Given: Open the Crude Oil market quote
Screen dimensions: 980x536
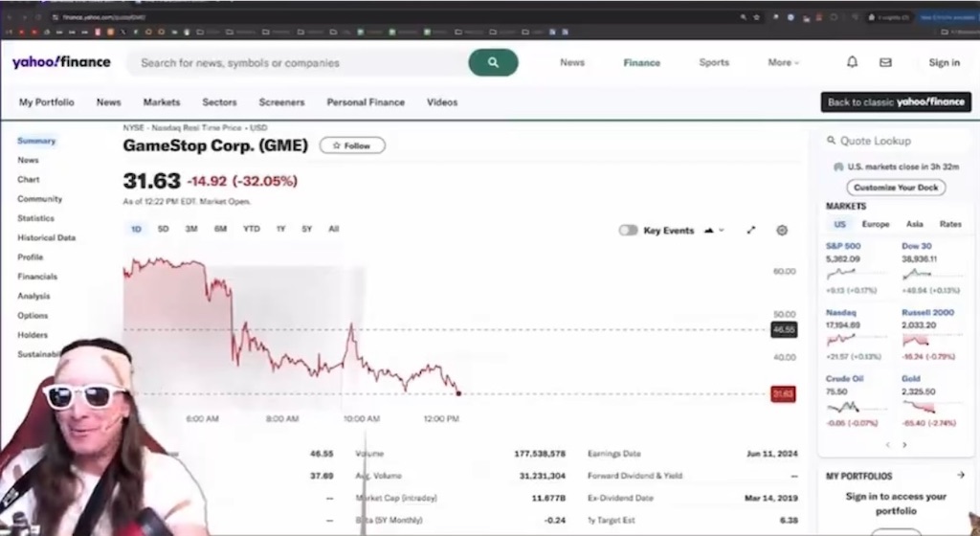Looking at the screenshot, I should (x=844, y=379).
